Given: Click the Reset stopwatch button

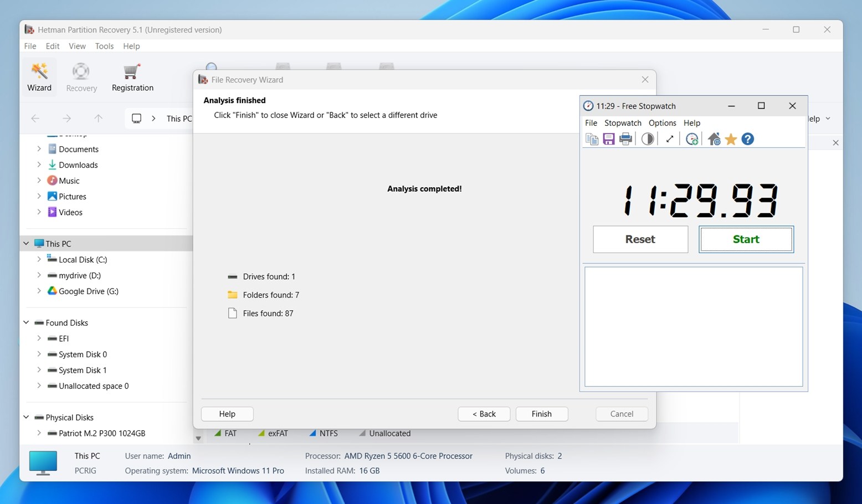Looking at the screenshot, I should tap(640, 239).
